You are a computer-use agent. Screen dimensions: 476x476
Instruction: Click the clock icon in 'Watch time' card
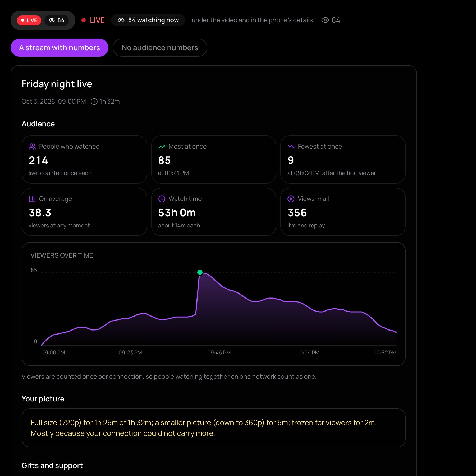(162, 199)
